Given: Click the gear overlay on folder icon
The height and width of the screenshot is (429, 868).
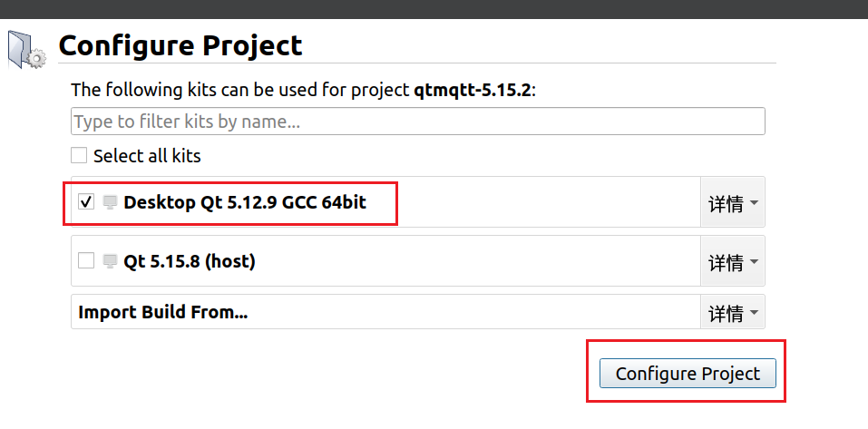Looking at the screenshot, I should click(x=37, y=59).
